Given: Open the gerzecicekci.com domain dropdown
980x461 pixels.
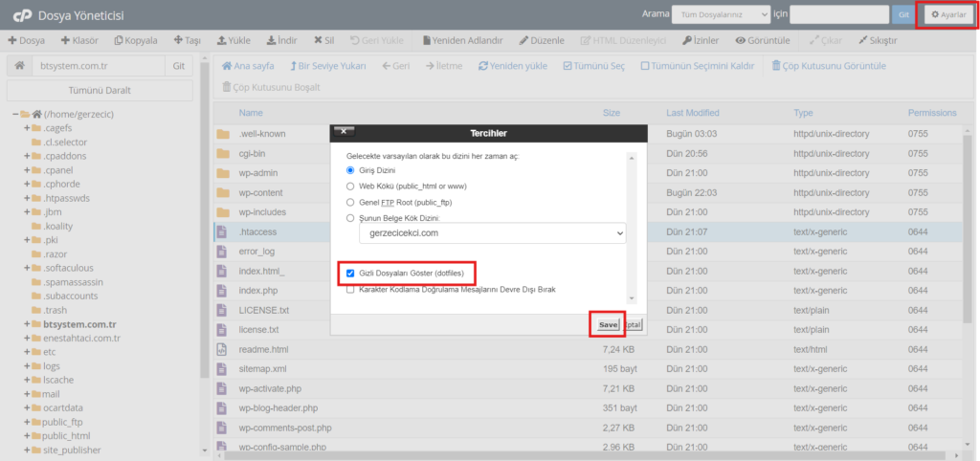Looking at the screenshot, I should point(493,233).
